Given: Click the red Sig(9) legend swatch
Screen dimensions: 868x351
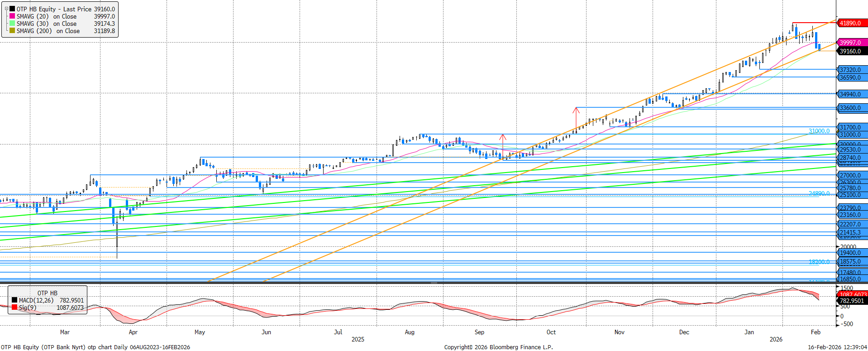Looking at the screenshot, I should point(14,308).
